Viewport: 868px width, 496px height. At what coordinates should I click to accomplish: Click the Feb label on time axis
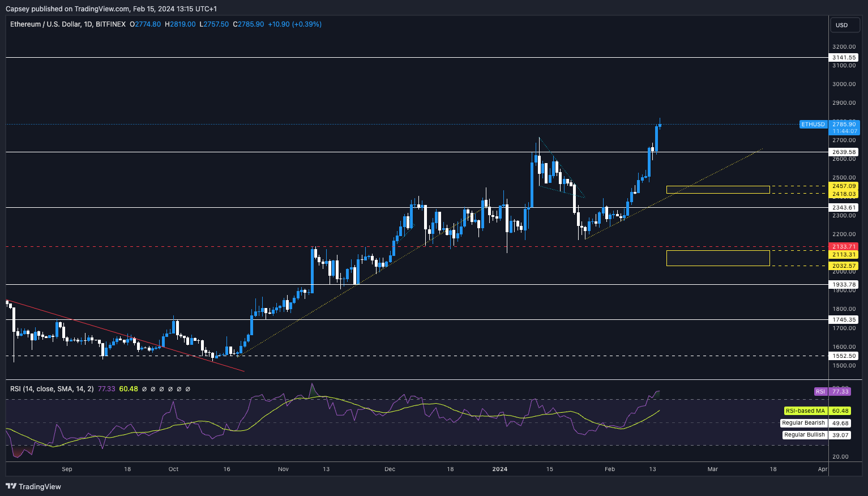[609, 469]
